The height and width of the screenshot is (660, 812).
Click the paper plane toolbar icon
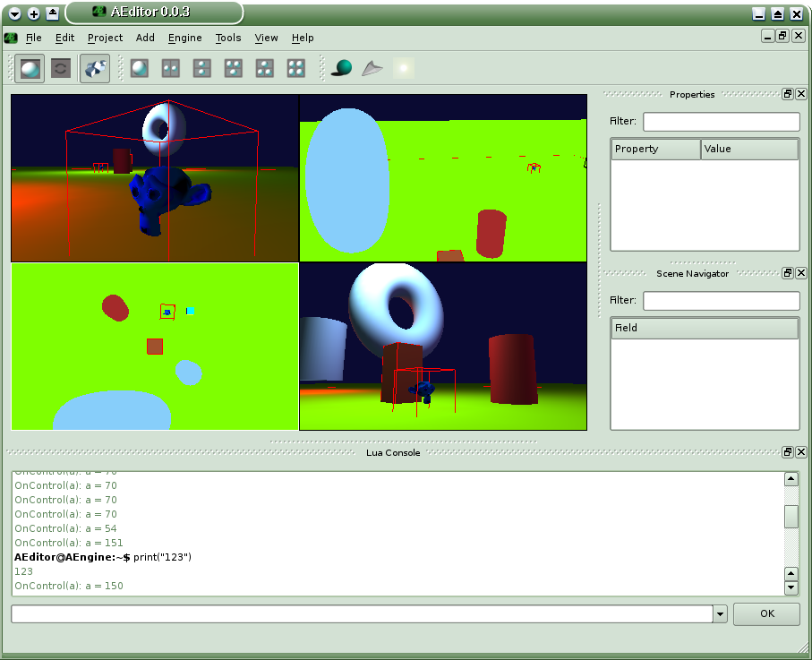click(x=372, y=68)
